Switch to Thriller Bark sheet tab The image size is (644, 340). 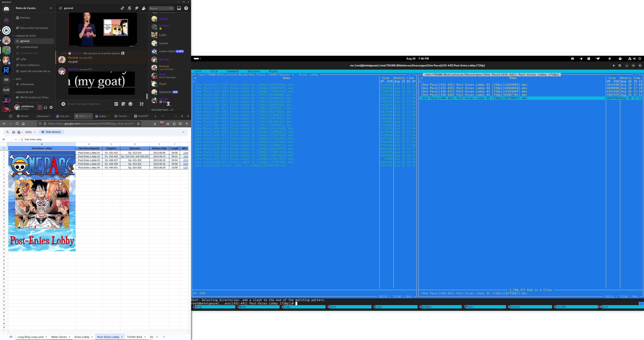click(x=134, y=337)
